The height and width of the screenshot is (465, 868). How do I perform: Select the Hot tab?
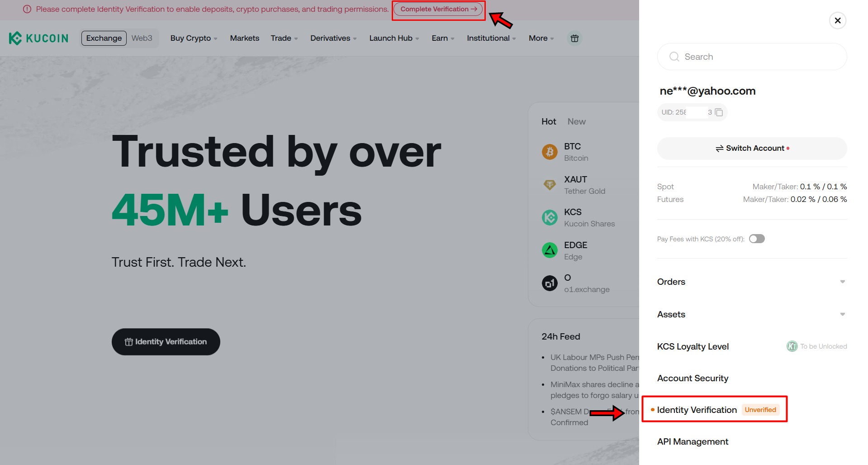tap(549, 121)
